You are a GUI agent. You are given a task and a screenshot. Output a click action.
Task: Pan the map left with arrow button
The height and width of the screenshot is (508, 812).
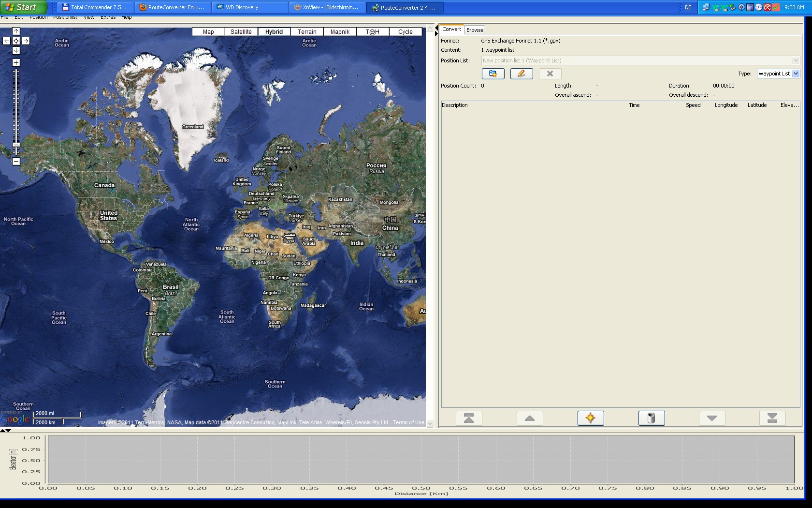(x=6, y=41)
